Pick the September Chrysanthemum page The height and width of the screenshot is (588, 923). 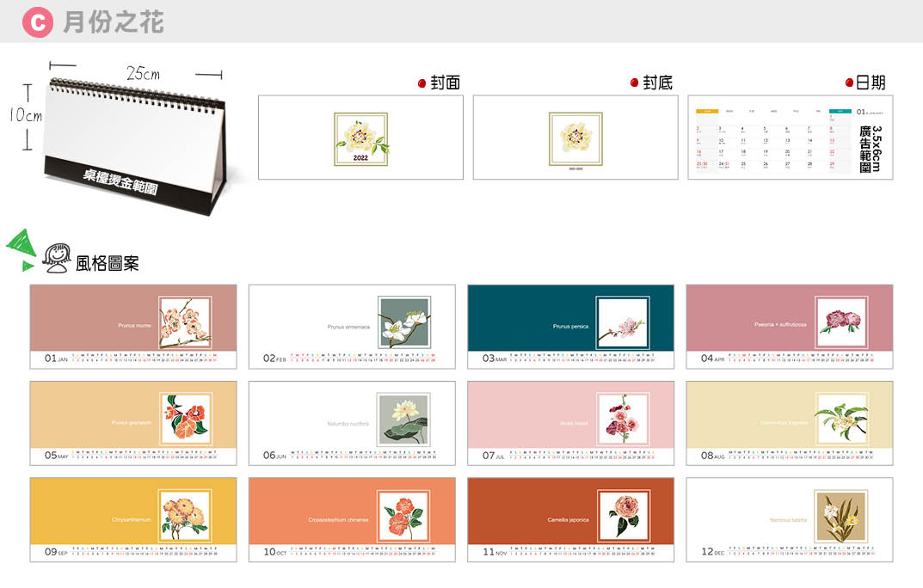tap(133, 519)
